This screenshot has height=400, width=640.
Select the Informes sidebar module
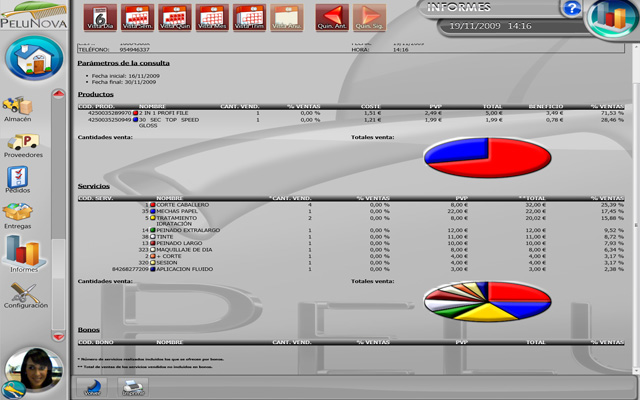click(24, 253)
